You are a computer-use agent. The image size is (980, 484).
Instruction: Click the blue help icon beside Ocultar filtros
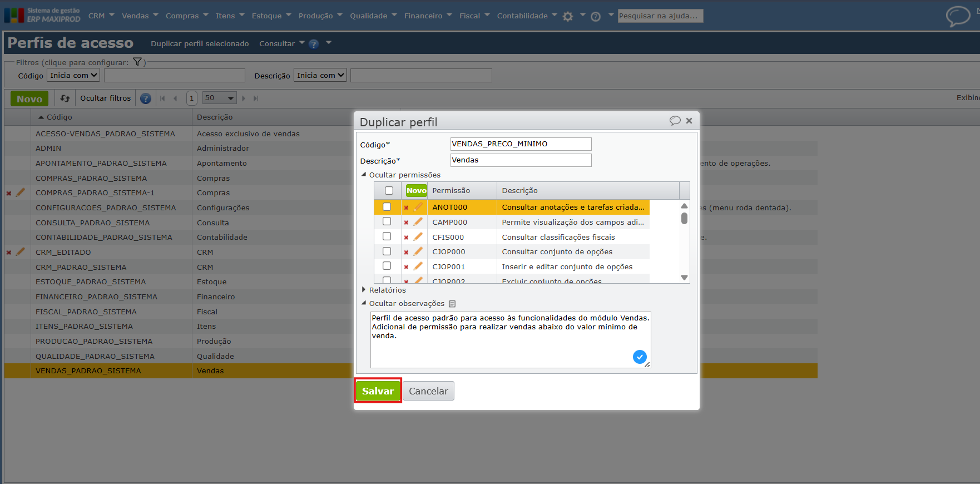pos(146,98)
